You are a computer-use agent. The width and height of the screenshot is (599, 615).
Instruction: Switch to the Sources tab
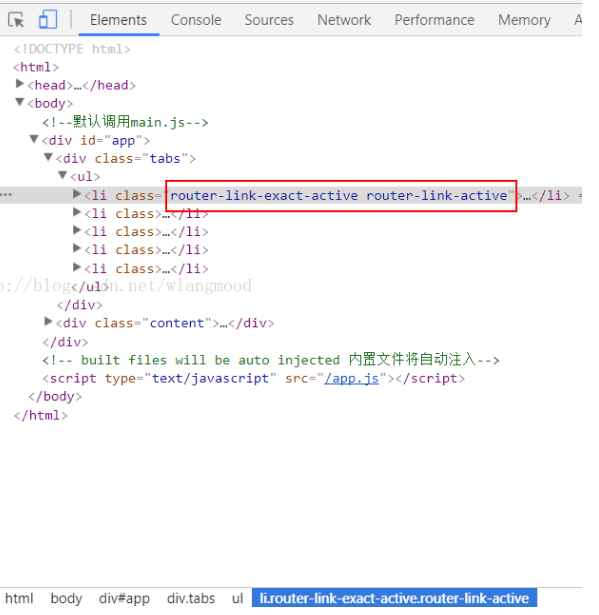click(269, 20)
